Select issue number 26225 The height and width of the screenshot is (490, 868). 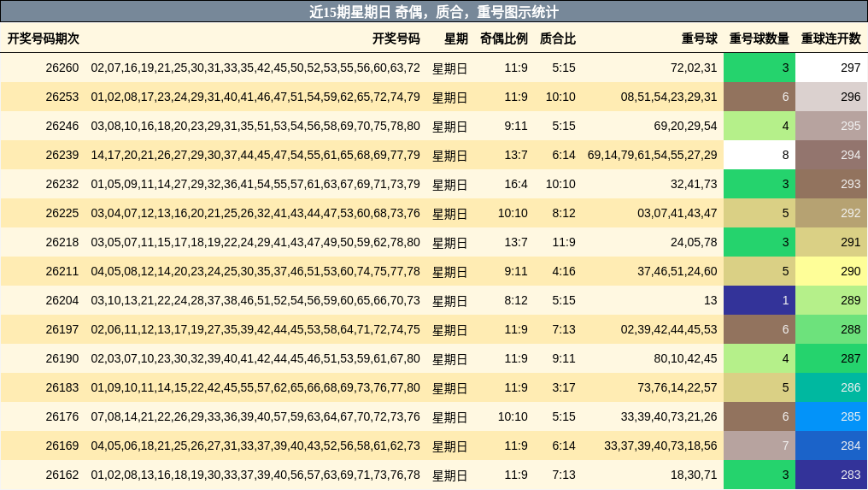[62, 214]
